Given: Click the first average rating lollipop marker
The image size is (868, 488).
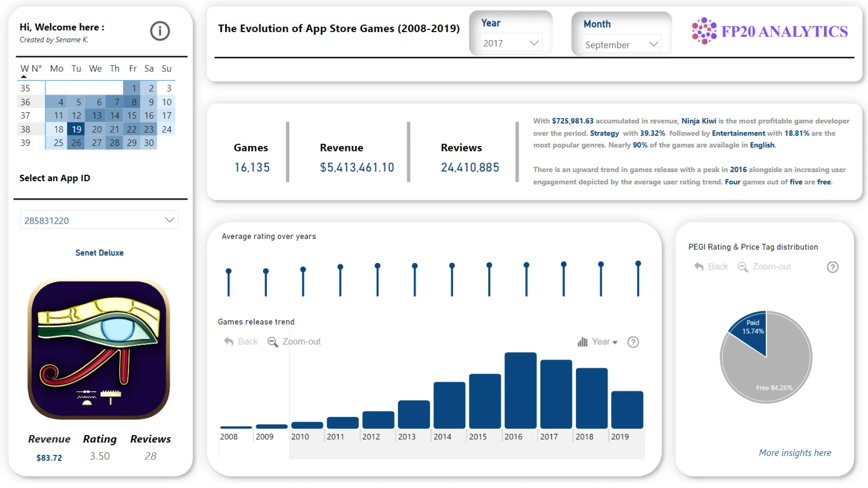Looking at the screenshot, I should (229, 271).
